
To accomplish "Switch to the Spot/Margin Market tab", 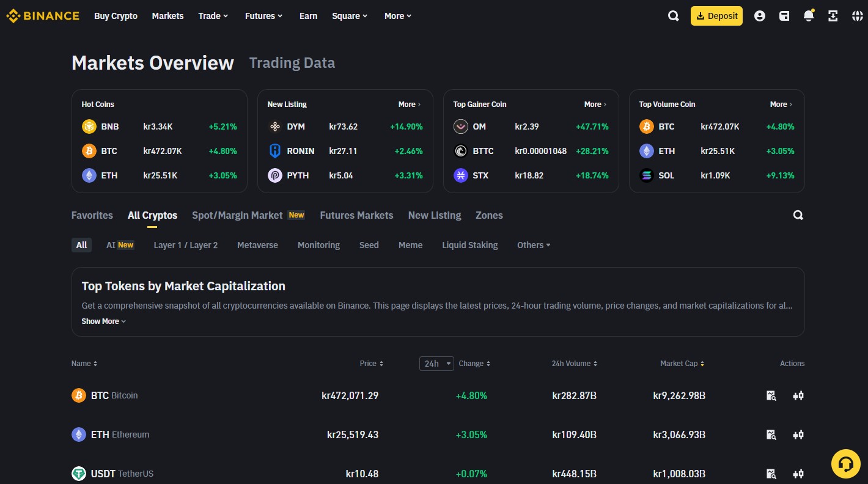I will point(248,215).
